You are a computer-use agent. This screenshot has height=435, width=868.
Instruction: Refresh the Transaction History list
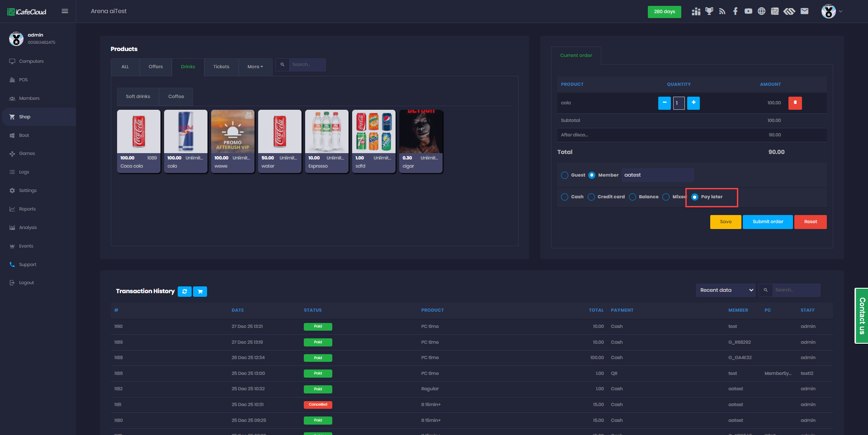[x=184, y=291]
